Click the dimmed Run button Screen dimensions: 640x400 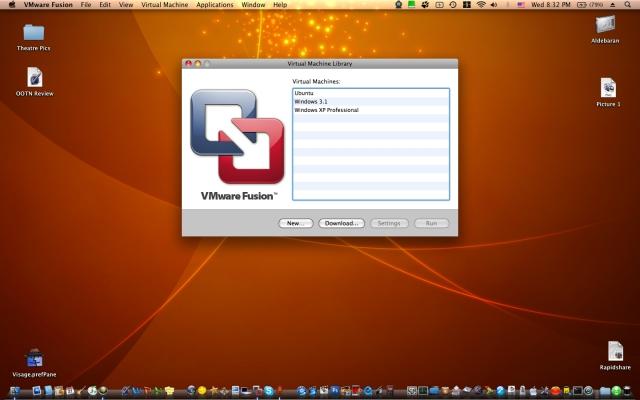(x=431, y=223)
